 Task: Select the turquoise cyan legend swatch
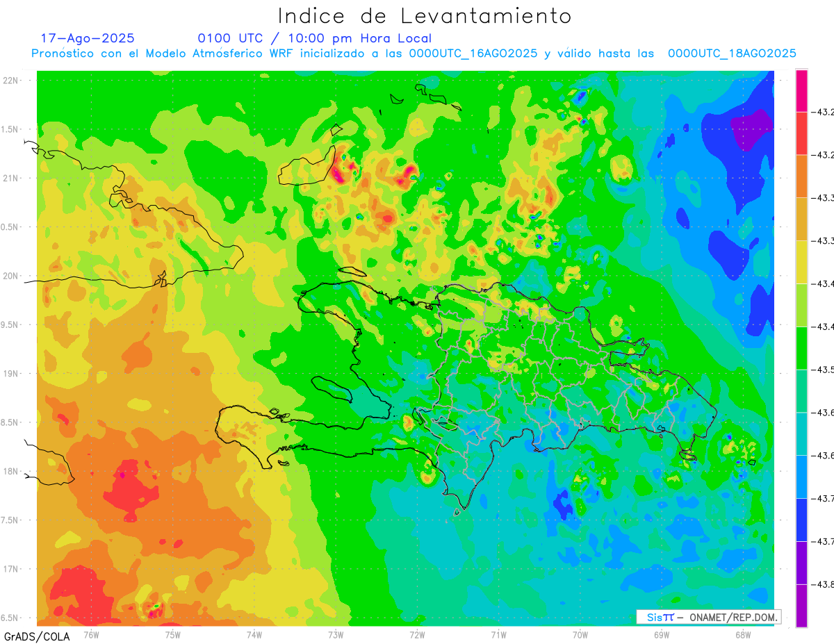(x=801, y=434)
